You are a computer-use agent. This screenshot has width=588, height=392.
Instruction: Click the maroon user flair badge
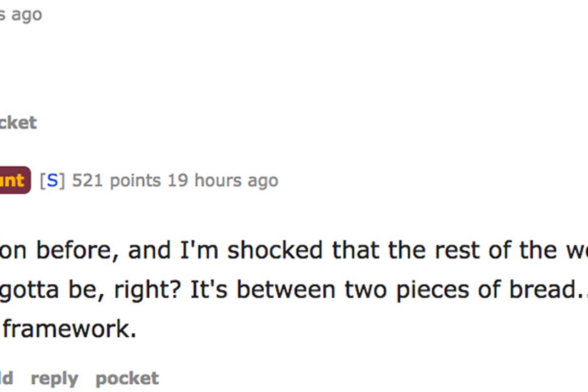pos(15,180)
